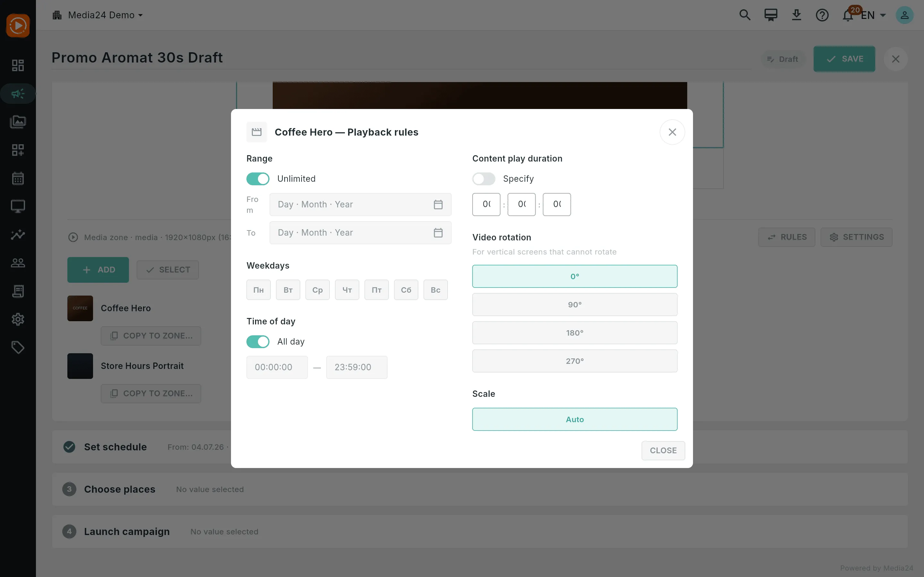The width and height of the screenshot is (924, 577).
Task: Click the download icon in top bar
Action: [x=797, y=15]
